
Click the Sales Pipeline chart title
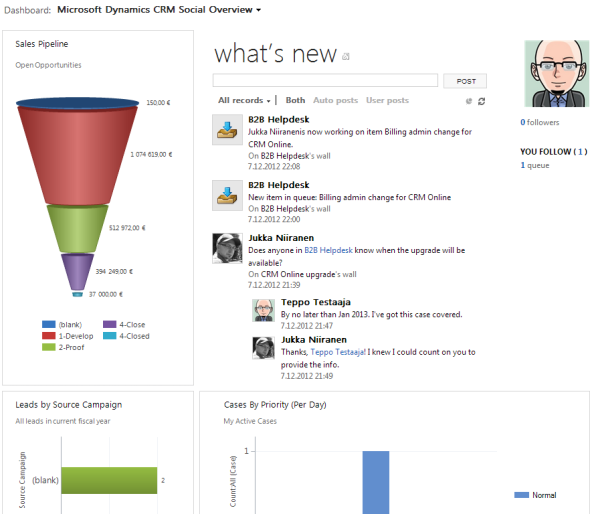(x=41, y=44)
